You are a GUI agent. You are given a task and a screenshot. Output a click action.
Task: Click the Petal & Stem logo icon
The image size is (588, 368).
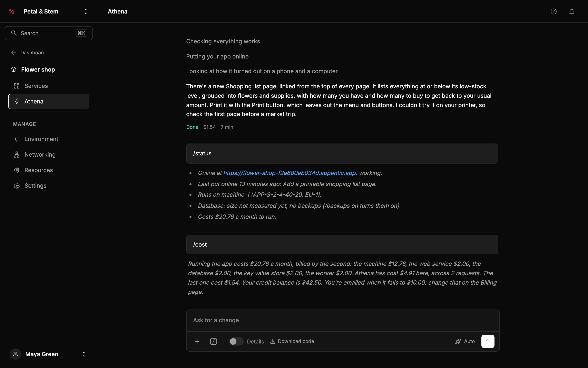tap(11, 11)
